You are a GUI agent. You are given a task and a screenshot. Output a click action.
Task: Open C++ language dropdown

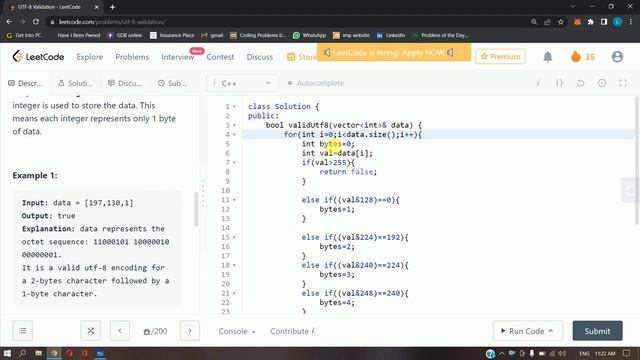(x=242, y=83)
